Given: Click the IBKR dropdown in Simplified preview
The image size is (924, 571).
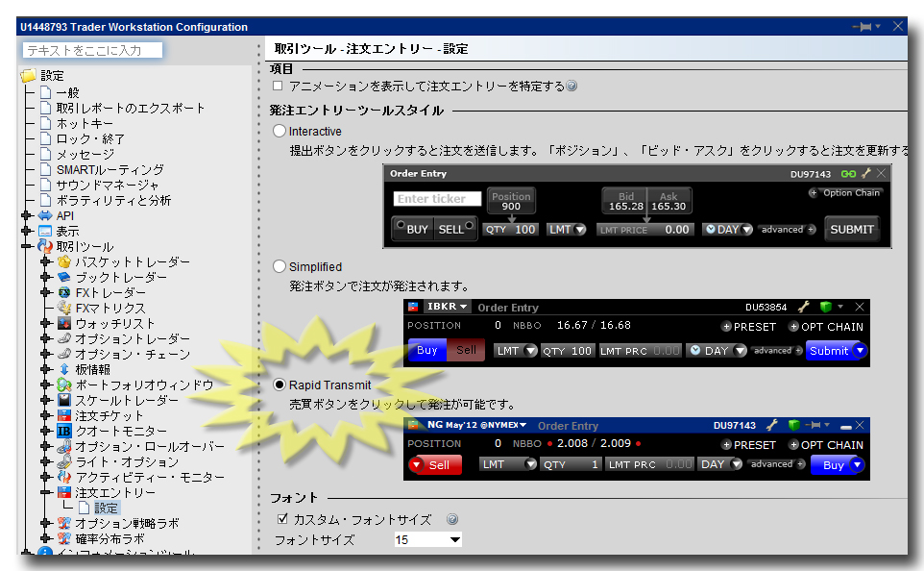Looking at the screenshot, I should pos(447,307).
